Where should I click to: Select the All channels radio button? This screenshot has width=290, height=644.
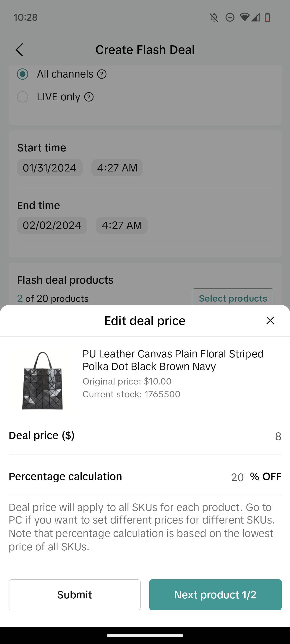pyautogui.click(x=23, y=74)
